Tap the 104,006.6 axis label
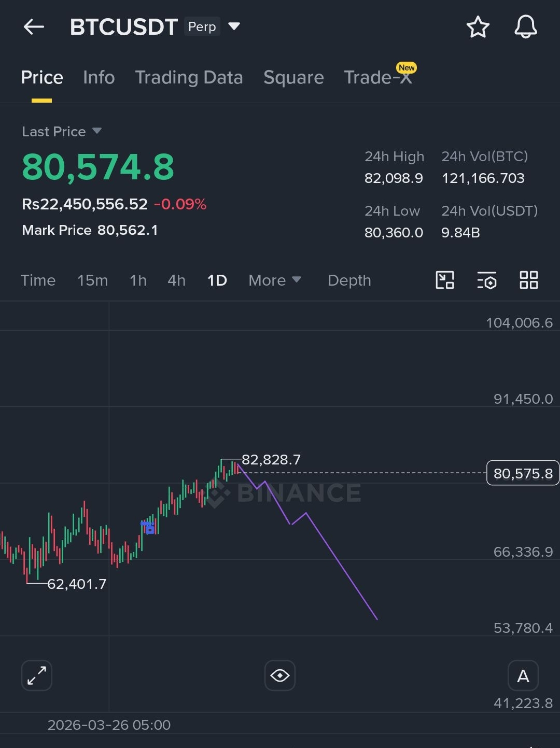The width and height of the screenshot is (560, 748). click(519, 323)
